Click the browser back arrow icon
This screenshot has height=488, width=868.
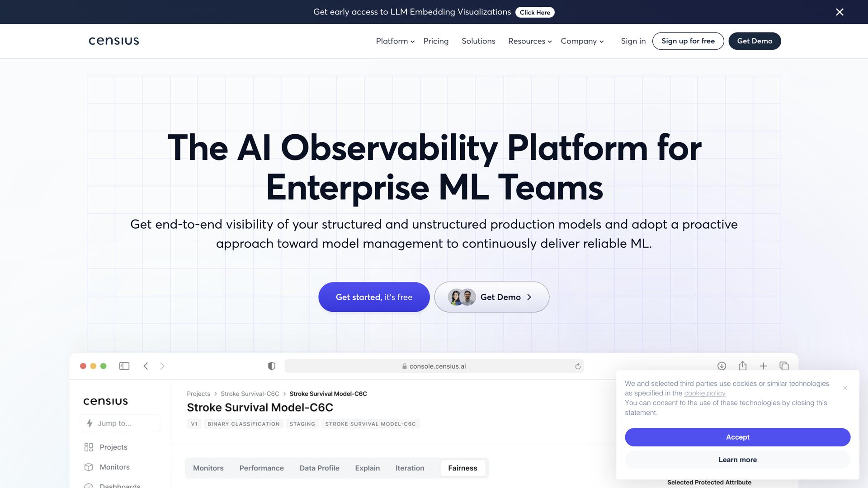(146, 366)
